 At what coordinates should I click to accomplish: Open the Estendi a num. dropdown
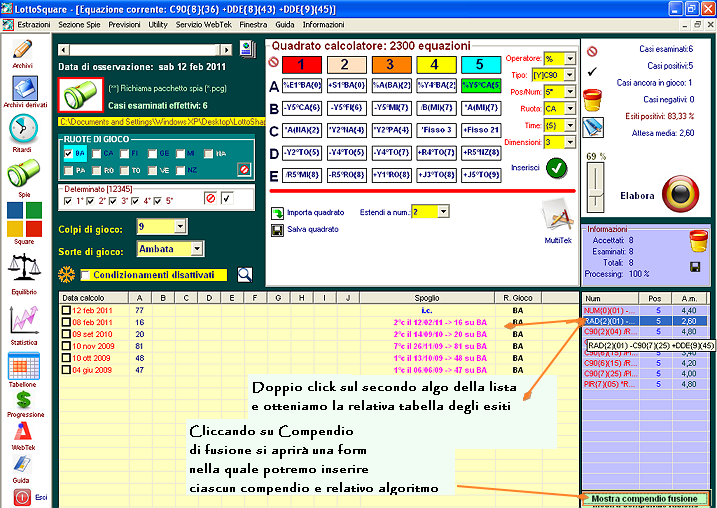443,212
